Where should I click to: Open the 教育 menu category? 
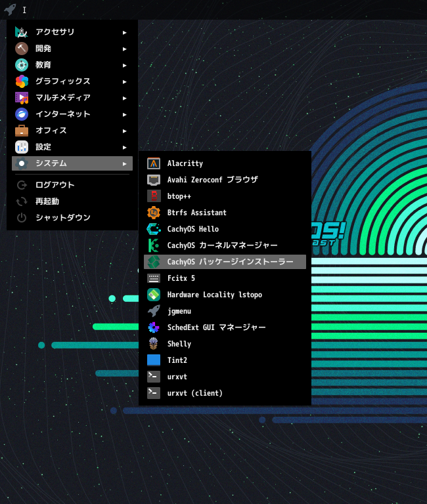click(x=72, y=65)
